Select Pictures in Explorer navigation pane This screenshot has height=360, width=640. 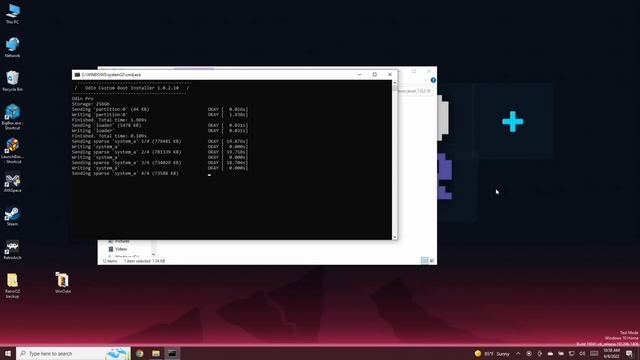point(119,242)
